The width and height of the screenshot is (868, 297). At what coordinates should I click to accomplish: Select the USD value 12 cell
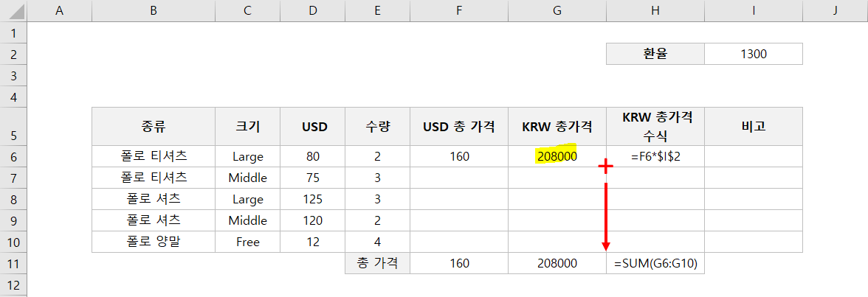pos(312,242)
